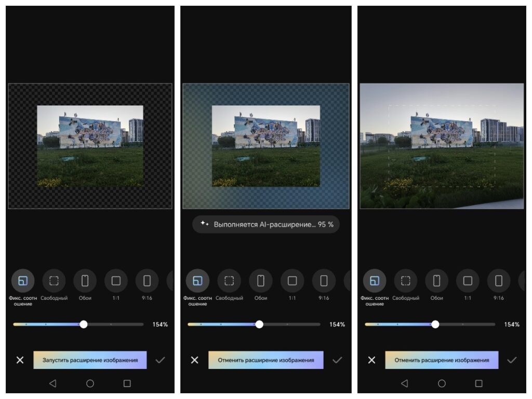The width and height of the screenshot is (532, 399).
Task: Choose Обои ratio icon in right screen
Action: pyautogui.click(x=436, y=281)
